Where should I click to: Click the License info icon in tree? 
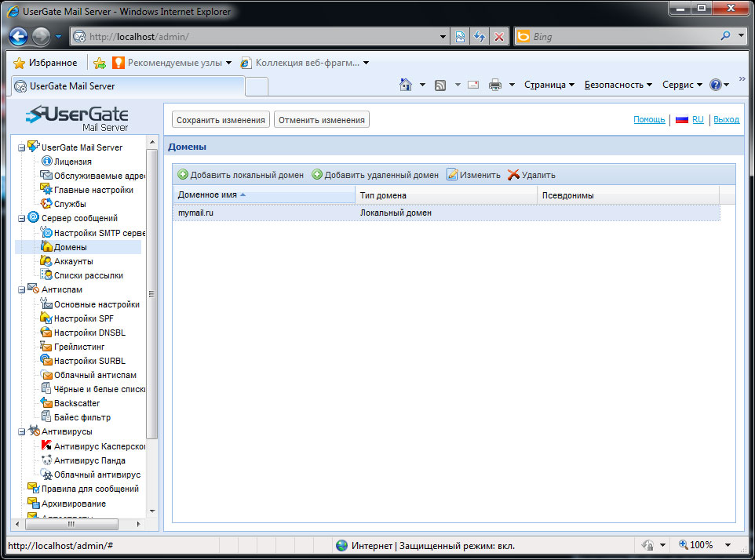point(47,161)
